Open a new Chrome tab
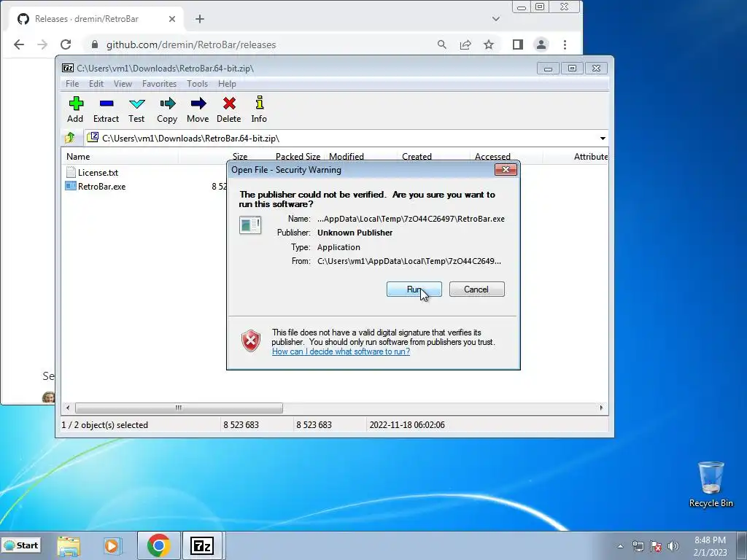This screenshot has width=747, height=560. tap(200, 19)
